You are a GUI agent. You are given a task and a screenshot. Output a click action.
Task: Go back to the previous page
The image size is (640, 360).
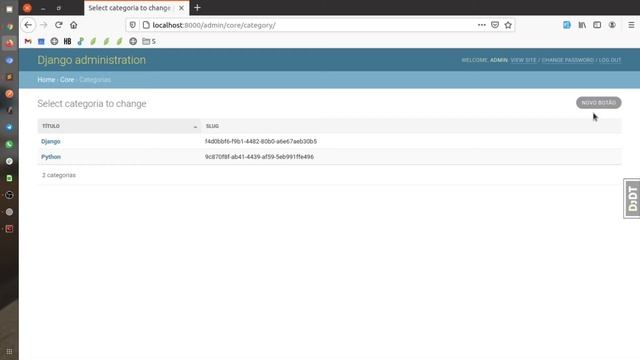click(x=28, y=25)
